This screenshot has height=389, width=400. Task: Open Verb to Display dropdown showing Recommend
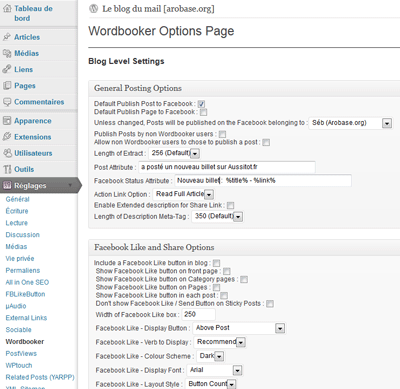[x=220, y=342]
